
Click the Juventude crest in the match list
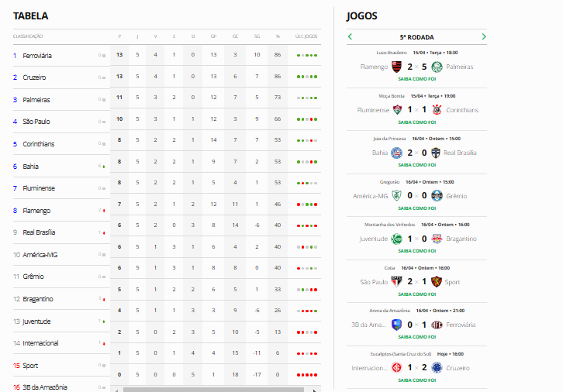397,239
